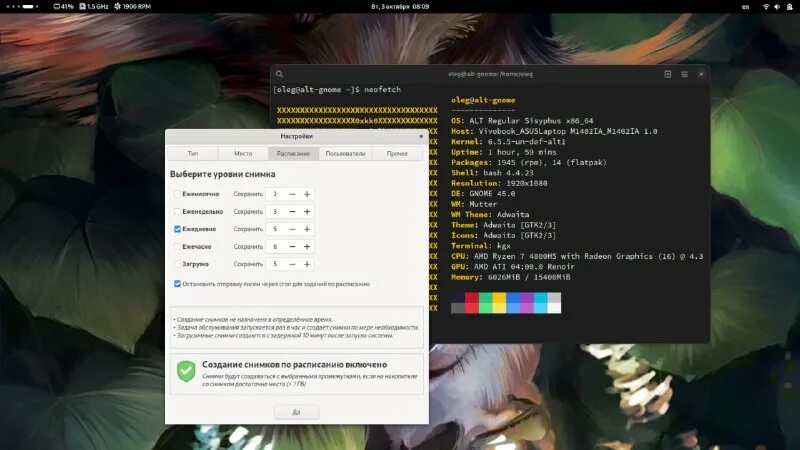Toggle the stop cron emails checkbox
Screen dimensions: 800x450
[x=177, y=284]
